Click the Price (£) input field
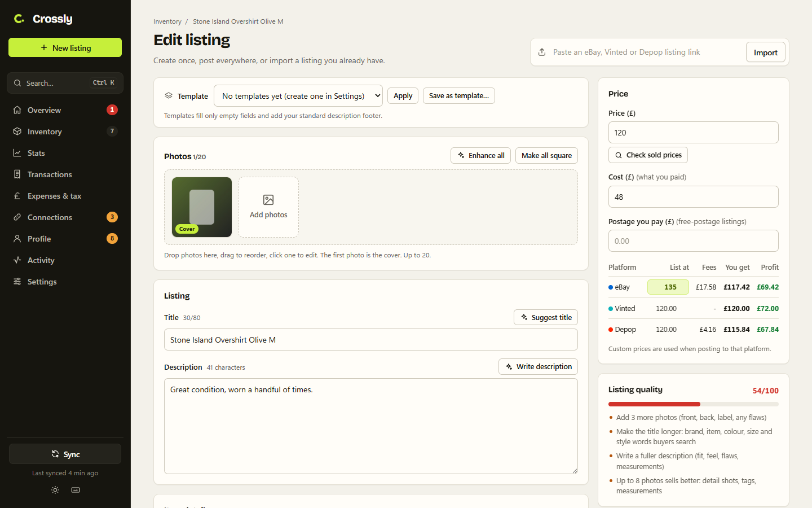 693,133
